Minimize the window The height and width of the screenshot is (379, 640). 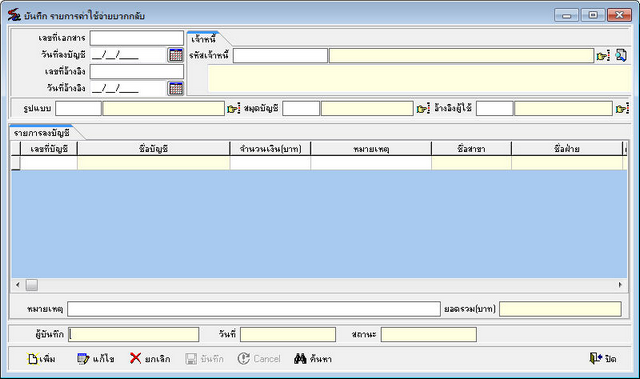tap(567, 16)
